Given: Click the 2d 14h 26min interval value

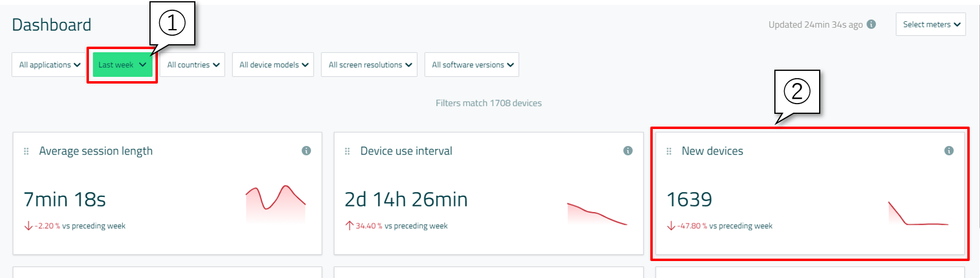Looking at the screenshot, I should (x=406, y=200).
